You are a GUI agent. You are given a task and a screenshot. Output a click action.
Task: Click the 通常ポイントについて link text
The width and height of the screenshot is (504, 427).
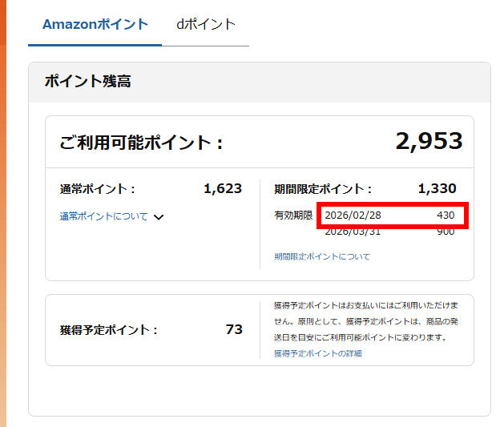pos(103,216)
